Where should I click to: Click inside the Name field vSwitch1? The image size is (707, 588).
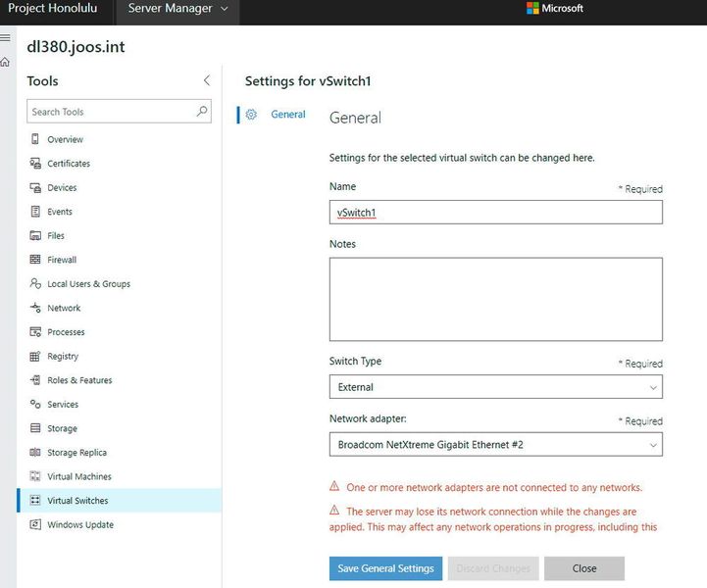point(495,213)
